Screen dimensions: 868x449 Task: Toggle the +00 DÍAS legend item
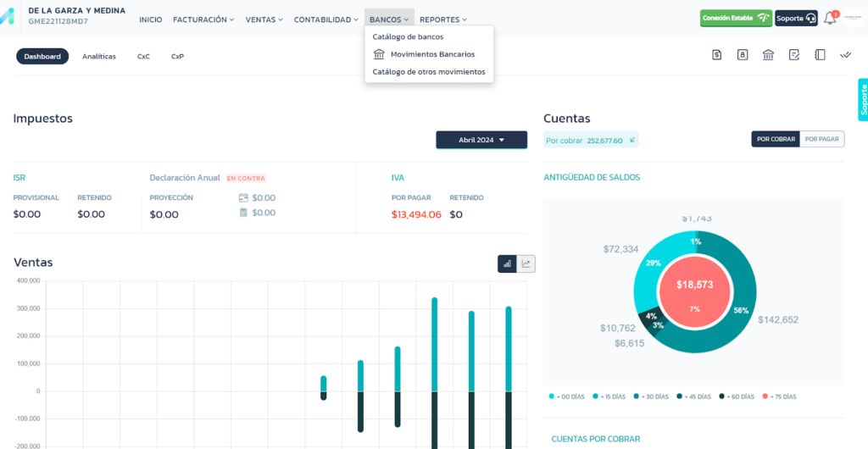[565, 396]
